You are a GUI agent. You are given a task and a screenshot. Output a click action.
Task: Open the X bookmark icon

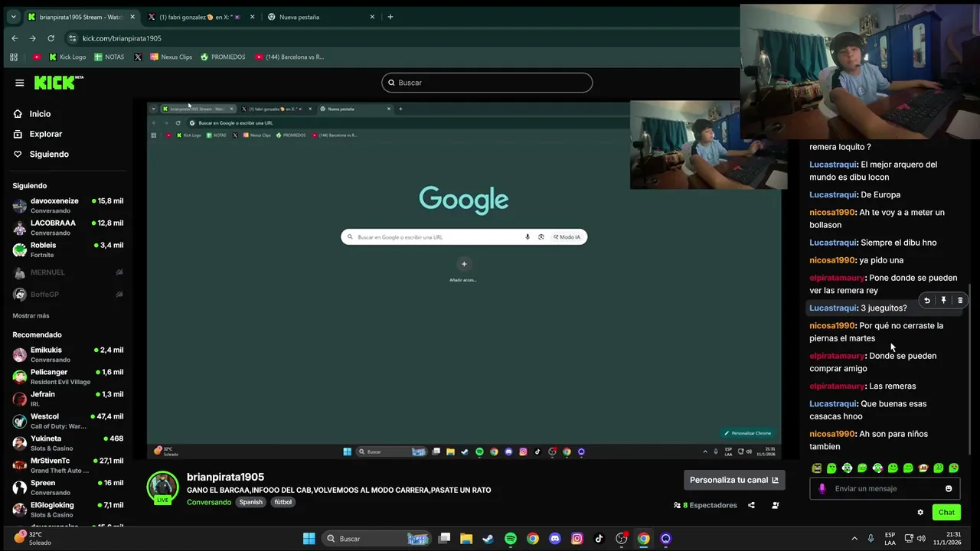(x=138, y=57)
